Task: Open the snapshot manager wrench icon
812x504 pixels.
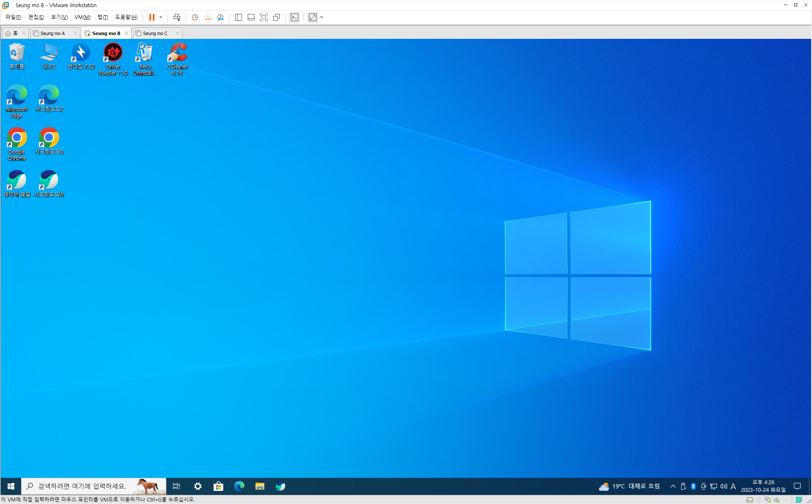Action: (220, 17)
